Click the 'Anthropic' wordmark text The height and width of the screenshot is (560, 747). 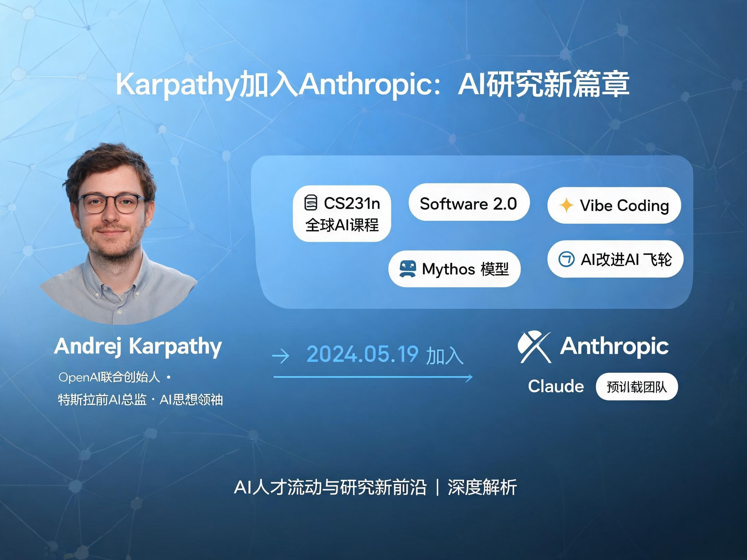click(x=614, y=347)
